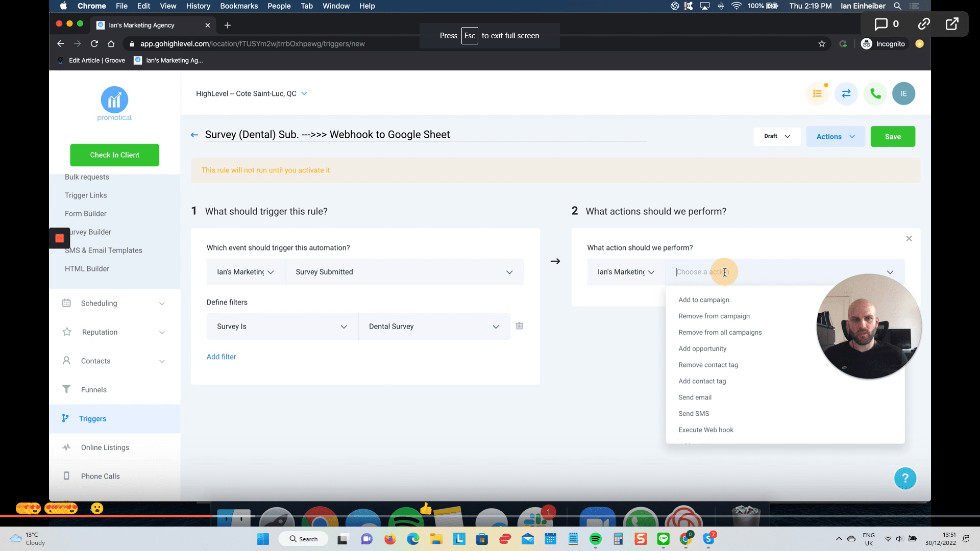Open Form Builder in the sidebar
Screen dimensions: 980x551
[x=86, y=214]
